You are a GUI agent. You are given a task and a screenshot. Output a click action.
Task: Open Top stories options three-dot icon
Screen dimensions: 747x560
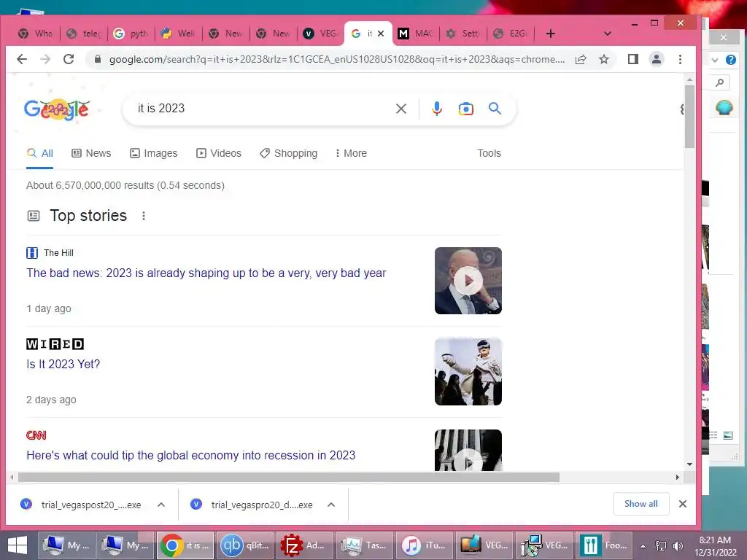pyautogui.click(x=144, y=216)
